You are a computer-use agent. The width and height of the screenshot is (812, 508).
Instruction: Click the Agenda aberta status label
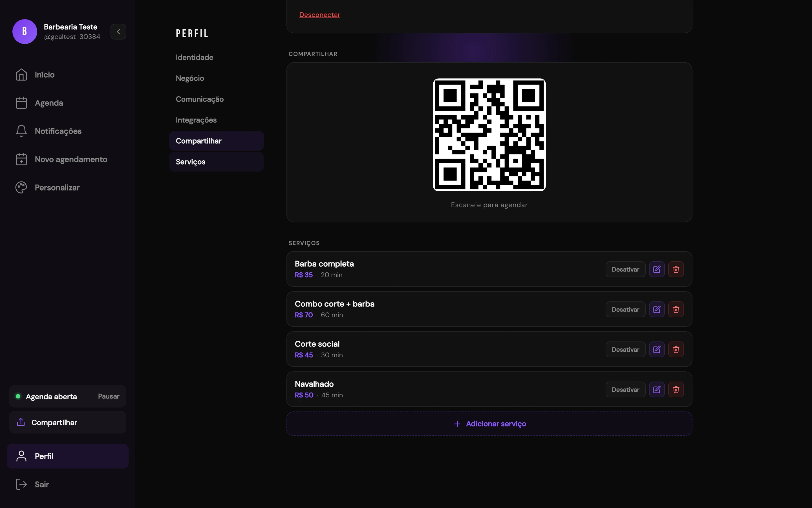point(51,397)
